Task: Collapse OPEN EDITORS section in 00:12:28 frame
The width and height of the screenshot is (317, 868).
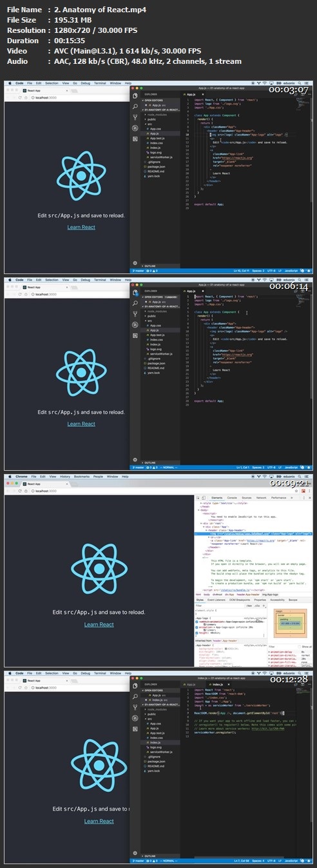Action: point(161,692)
